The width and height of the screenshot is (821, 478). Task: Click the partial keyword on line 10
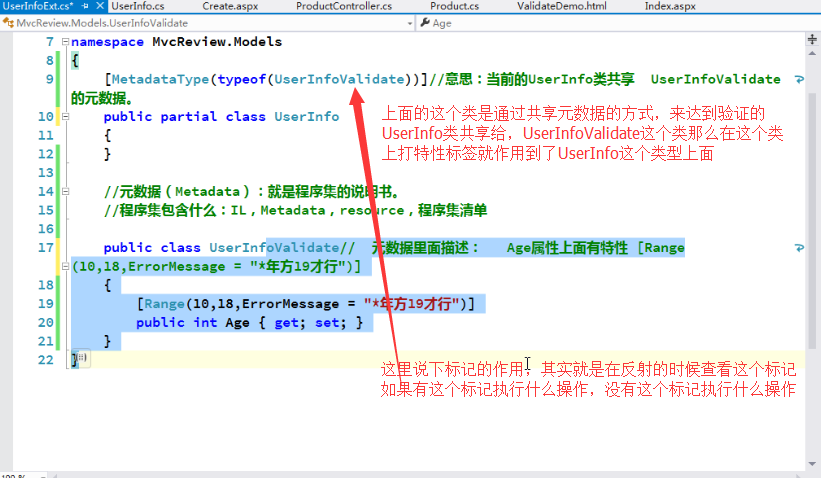pos(188,116)
